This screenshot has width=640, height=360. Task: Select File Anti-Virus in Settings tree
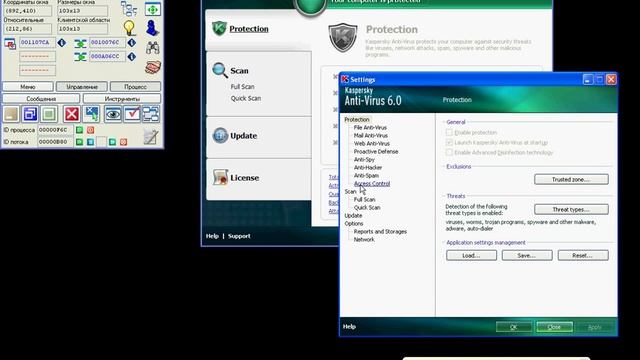click(x=370, y=127)
